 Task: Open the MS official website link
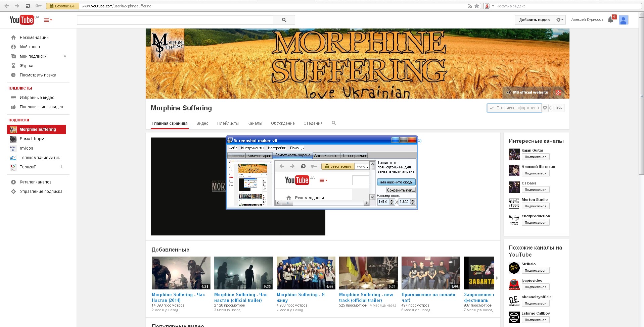(531, 93)
